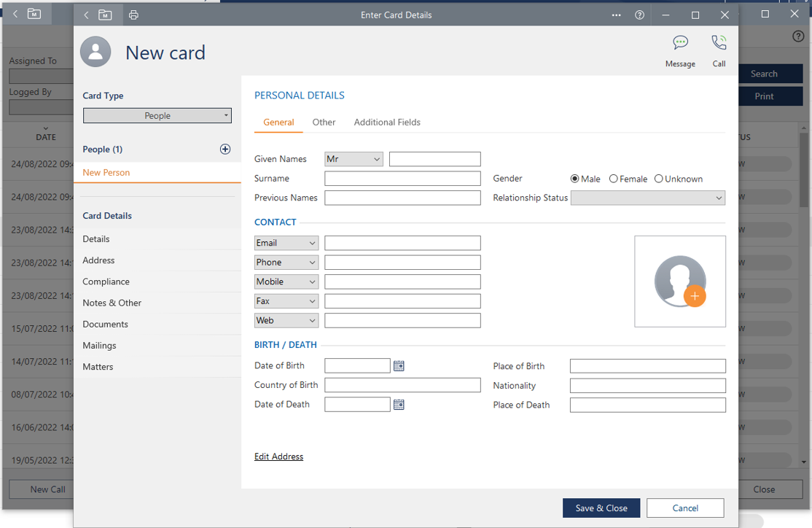Click the printer icon in title bar

coord(133,15)
